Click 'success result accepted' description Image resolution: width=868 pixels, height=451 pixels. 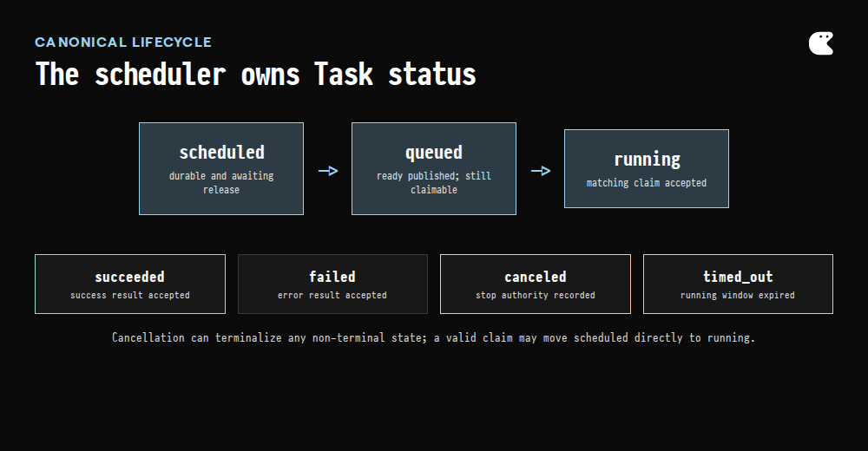pos(130,296)
